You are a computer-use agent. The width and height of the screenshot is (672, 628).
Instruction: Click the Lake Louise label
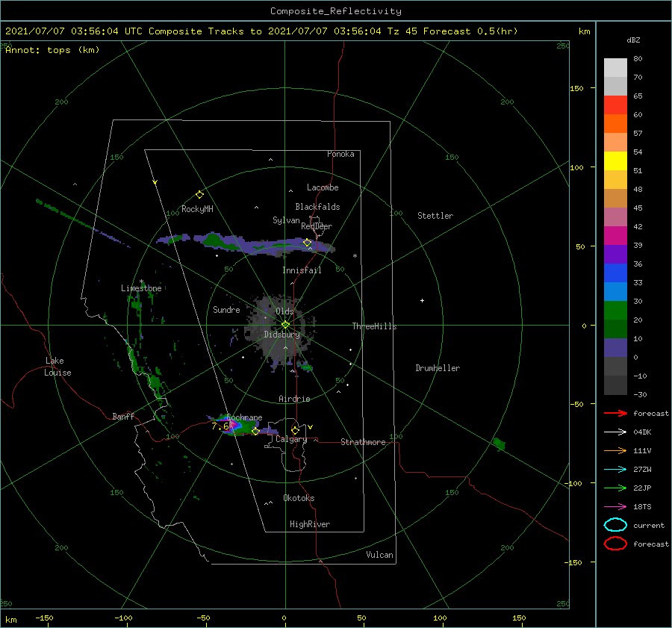coord(57,367)
